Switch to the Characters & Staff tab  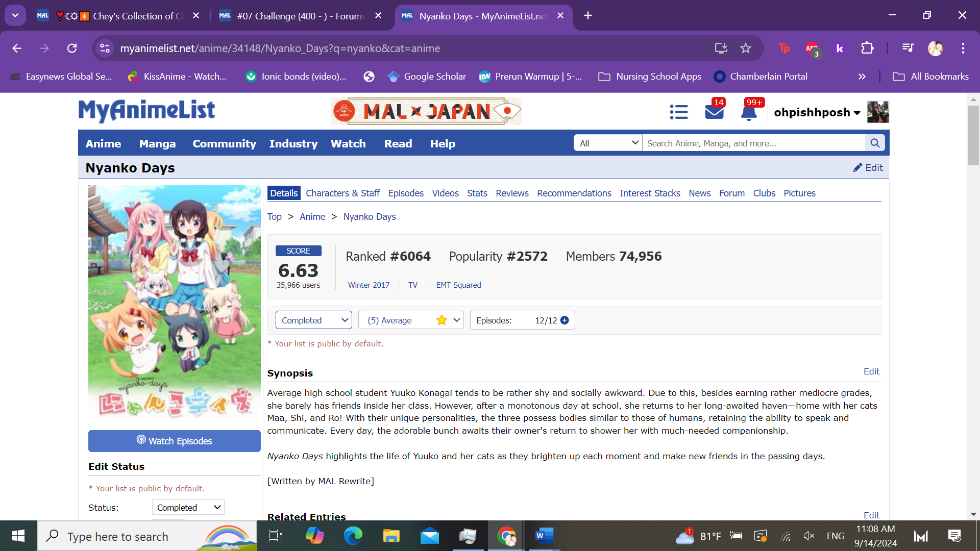[342, 193]
